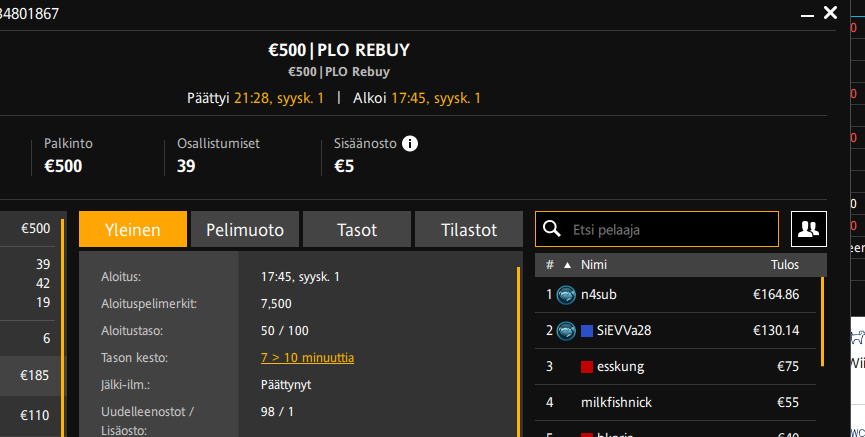The height and width of the screenshot is (437, 865).
Task: Click the blue color tag beside SiEVVa28
Action: [x=587, y=330]
